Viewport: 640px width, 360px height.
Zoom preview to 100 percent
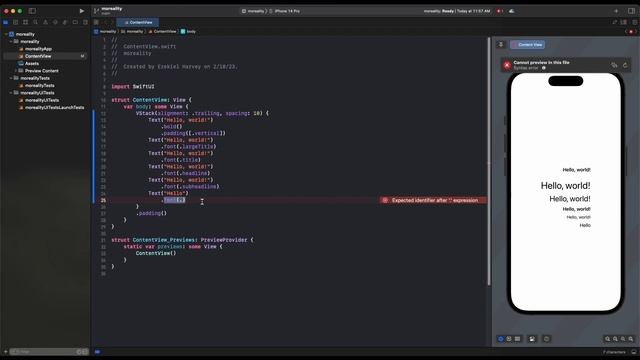tap(616, 339)
